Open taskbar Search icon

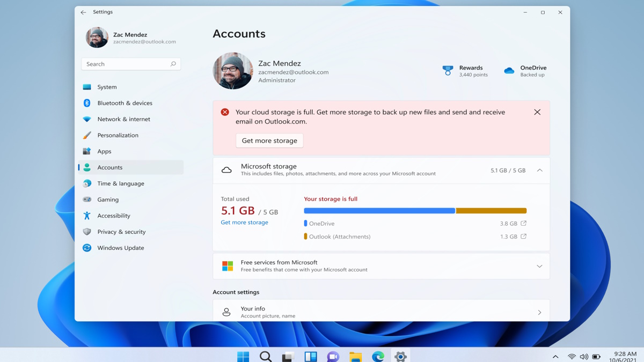(x=266, y=357)
